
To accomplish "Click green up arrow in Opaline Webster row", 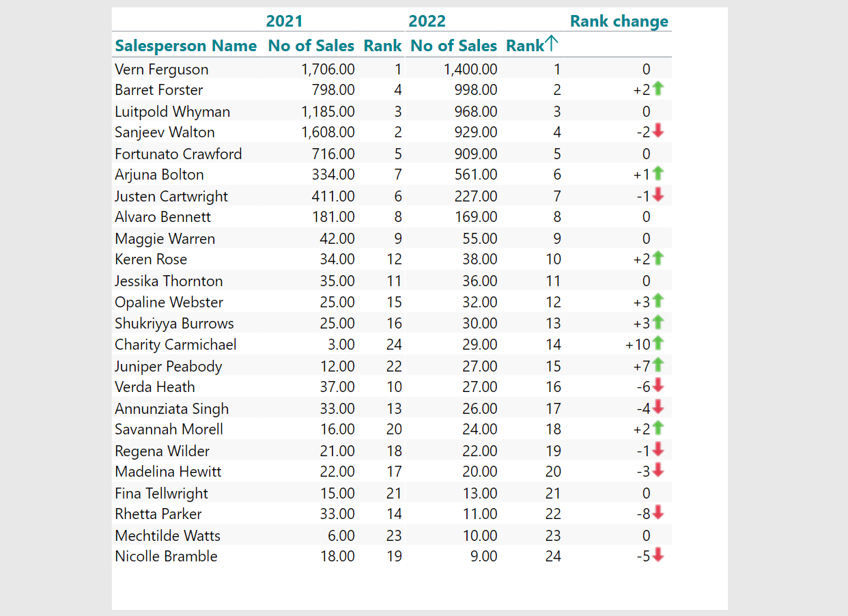I will (x=658, y=301).
